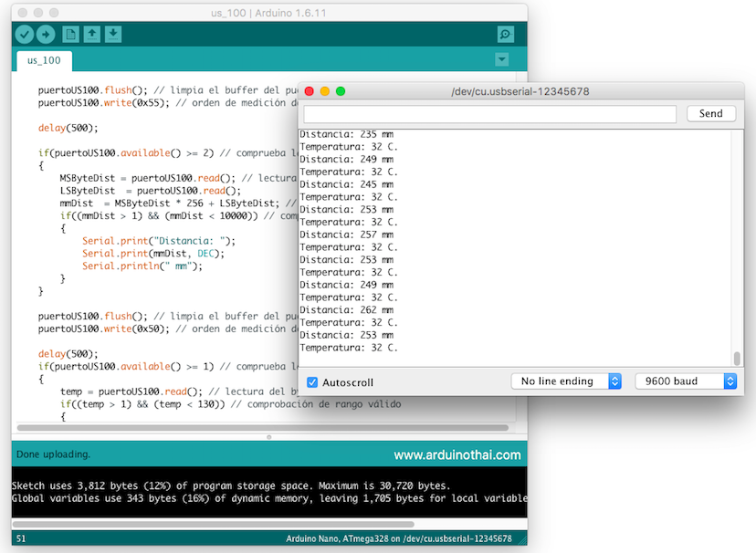Click the /dev/cu.usbserial-12345678 window title
Image resolution: width=756 pixels, height=553 pixels.
[520, 91]
